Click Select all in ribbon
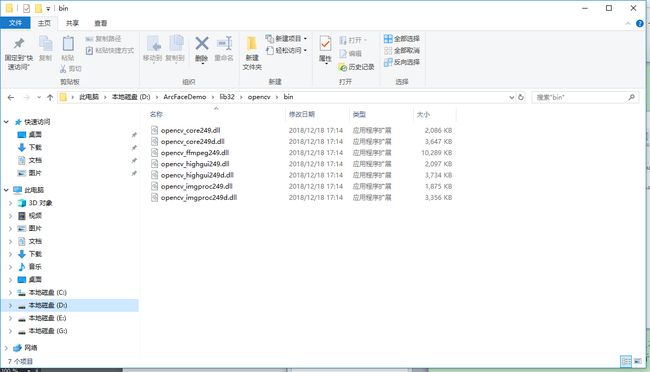 (x=402, y=39)
